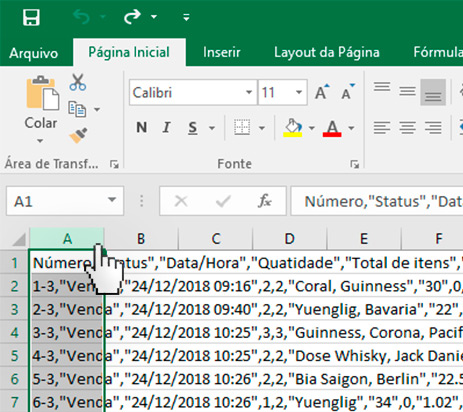Open the fill color palette dropdown
463x412 pixels.
(x=312, y=128)
